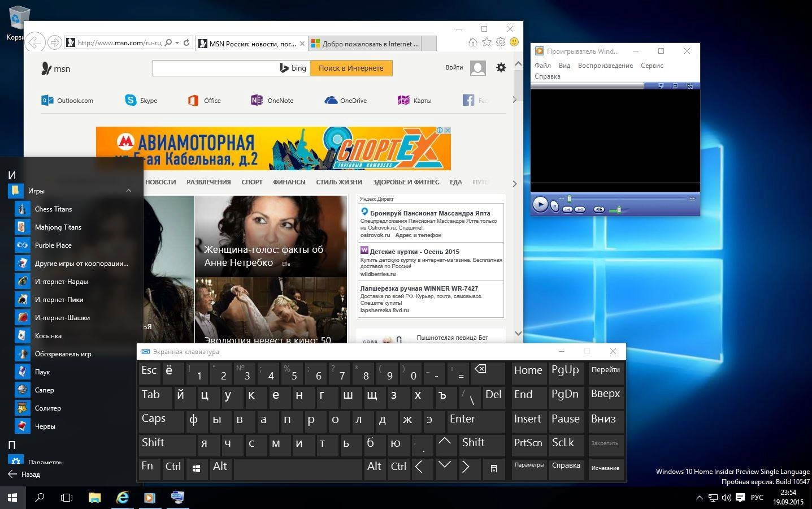Click the Параметры key on the on-screen keyboard
This screenshot has height=509, width=812.
[x=529, y=468]
